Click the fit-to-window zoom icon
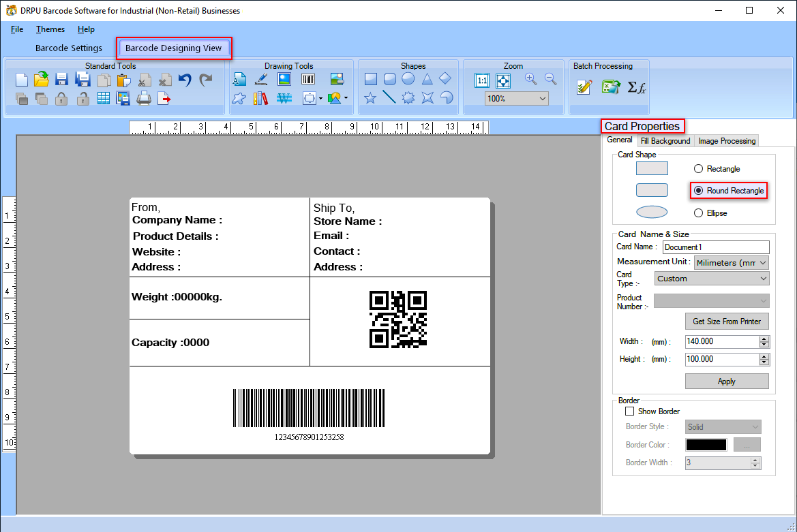The width and height of the screenshot is (797, 532). [x=502, y=80]
